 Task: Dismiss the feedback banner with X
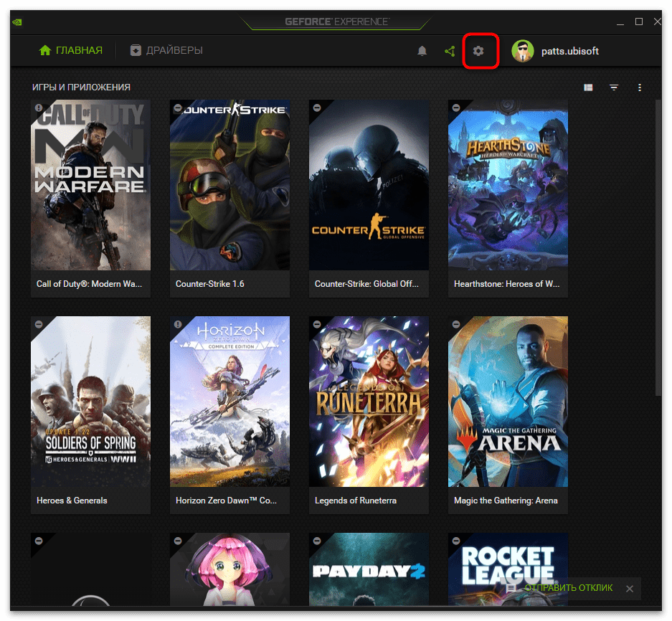pos(629,589)
